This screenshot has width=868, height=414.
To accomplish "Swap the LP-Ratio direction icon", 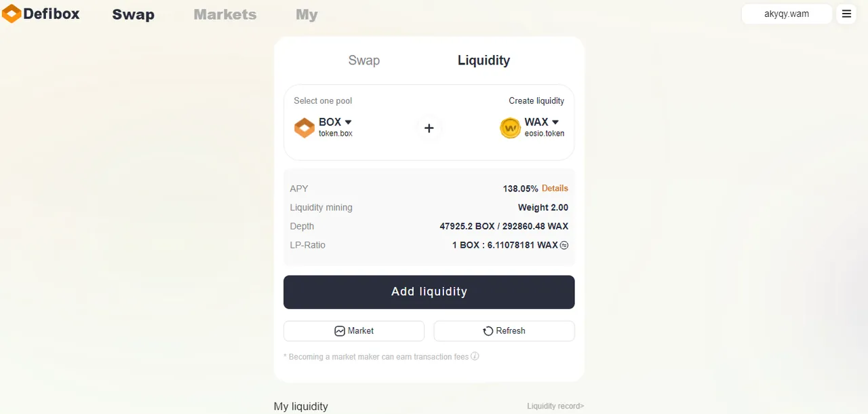I will 564,245.
